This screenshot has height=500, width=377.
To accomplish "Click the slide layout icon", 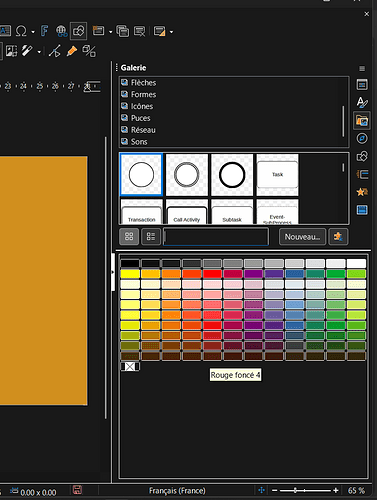I will tap(160, 31).
